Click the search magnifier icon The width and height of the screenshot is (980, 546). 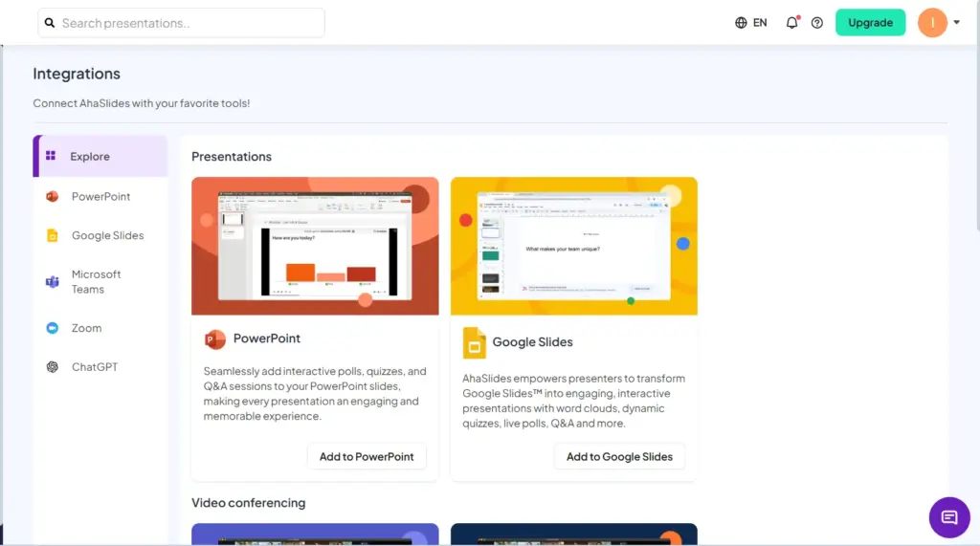tap(50, 23)
